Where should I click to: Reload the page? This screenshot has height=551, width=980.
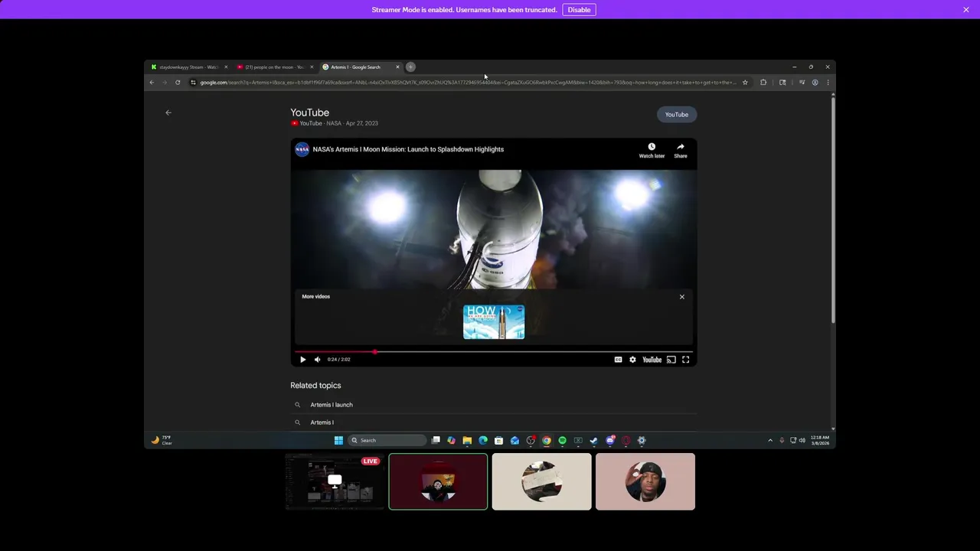pyautogui.click(x=178, y=83)
